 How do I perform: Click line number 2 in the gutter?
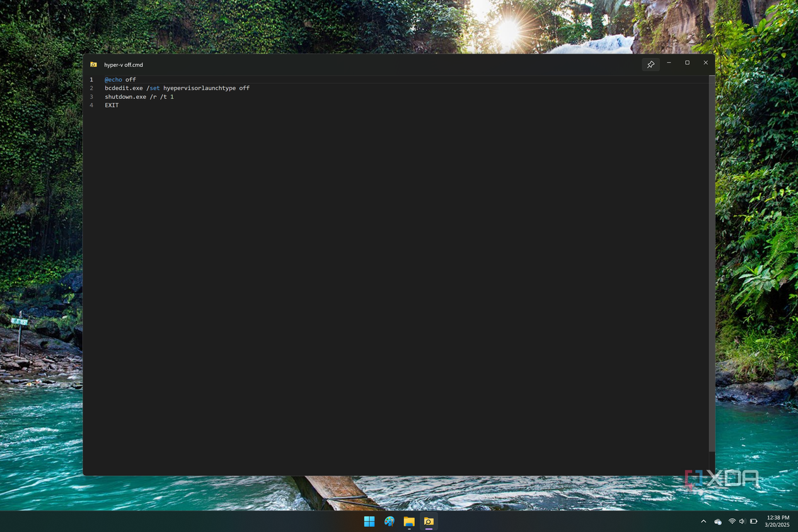[x=91, y=88]
